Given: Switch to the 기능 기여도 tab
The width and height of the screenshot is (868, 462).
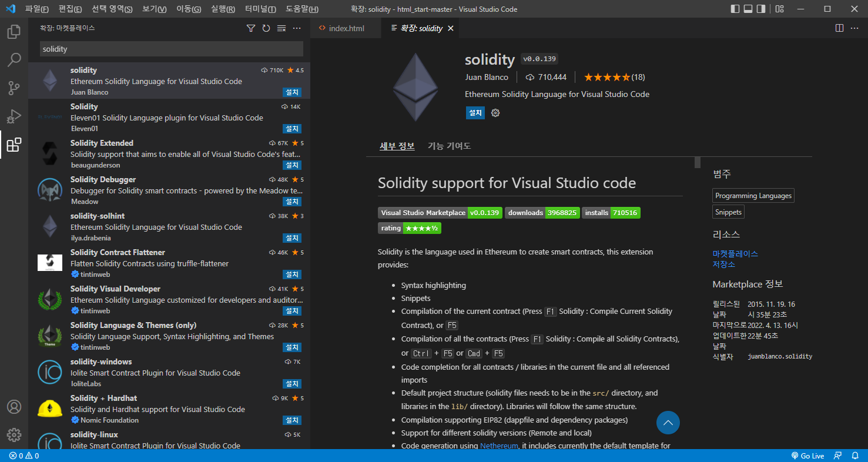Looking at the screenshot, I should pos(449,146).
